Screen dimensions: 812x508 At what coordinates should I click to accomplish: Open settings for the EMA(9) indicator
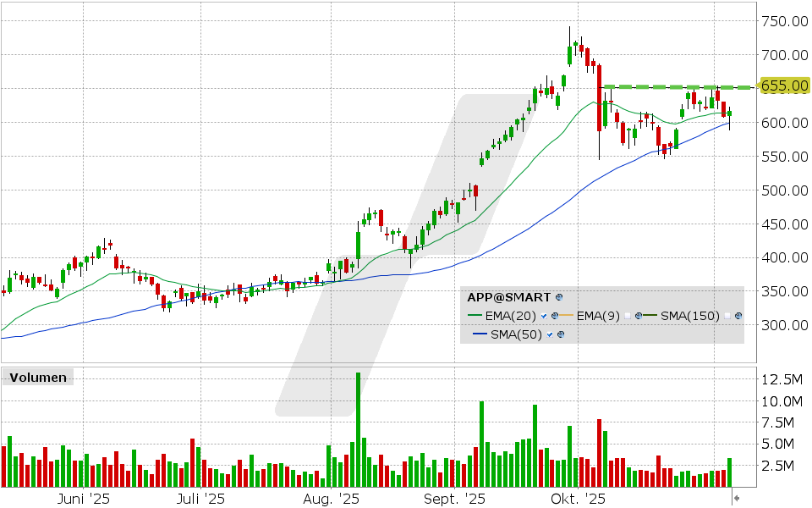(638, 316)
